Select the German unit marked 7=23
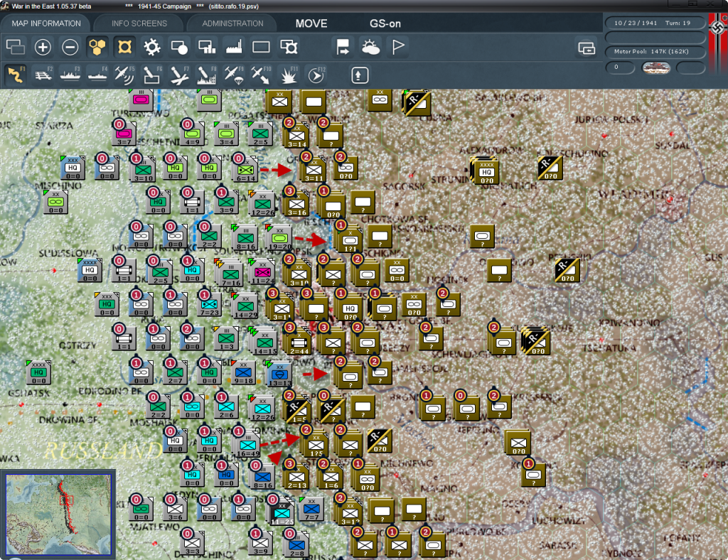The width and height of the screenshot is (728, 560). point(209,304)
